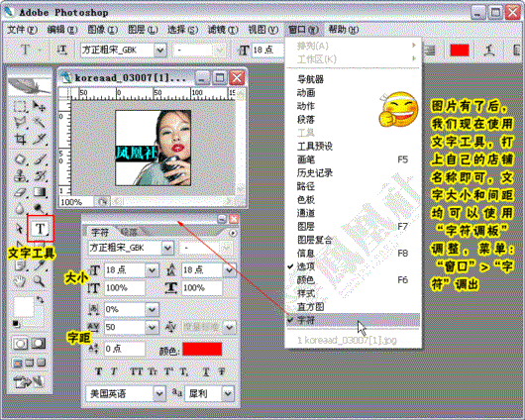Open tracking dropdown showing 50

pos(152,327)
